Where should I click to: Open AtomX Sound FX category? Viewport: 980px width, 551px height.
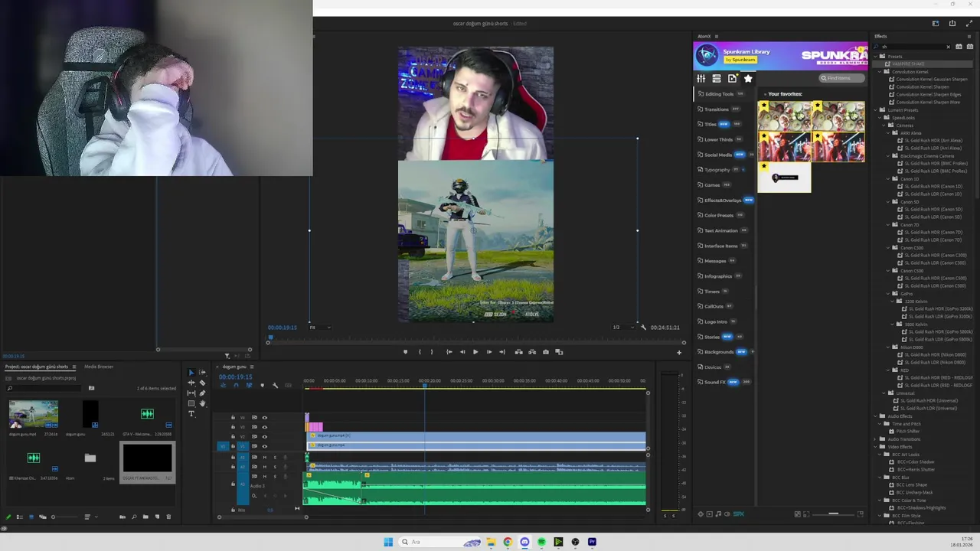pyautogui.click(x=714, y=382)
